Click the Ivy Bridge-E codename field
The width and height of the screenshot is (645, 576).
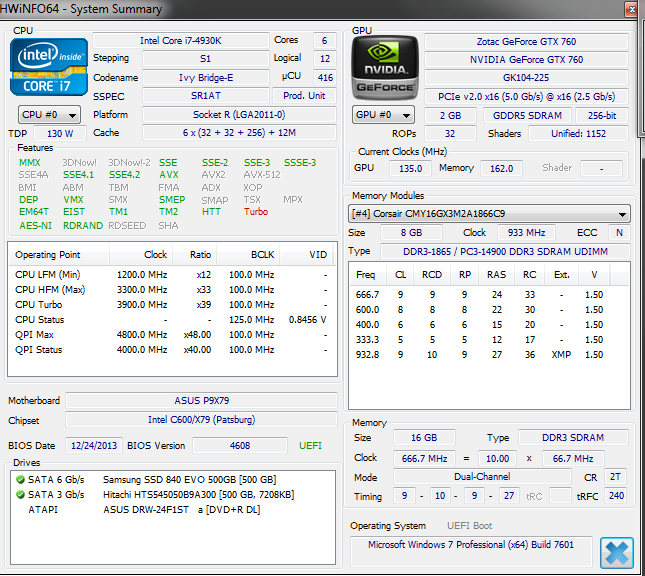[x=206, y=78]
